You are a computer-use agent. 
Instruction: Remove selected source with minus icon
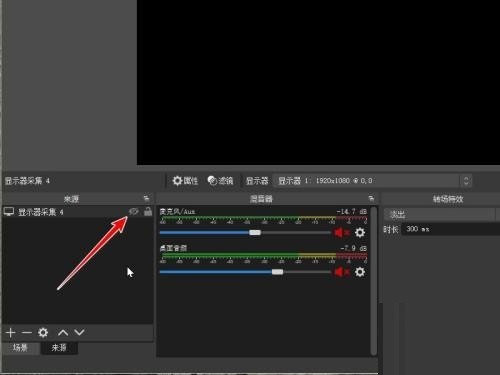27,332
